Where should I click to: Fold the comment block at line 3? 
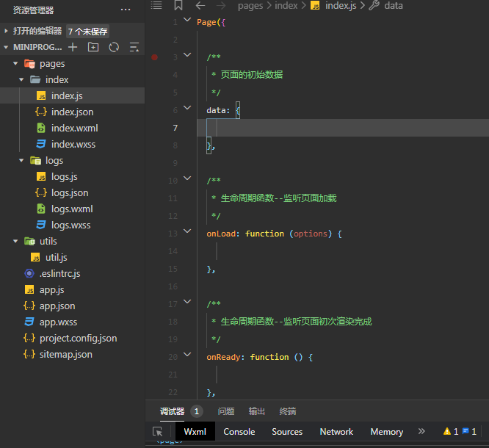[x=187, y=55]
